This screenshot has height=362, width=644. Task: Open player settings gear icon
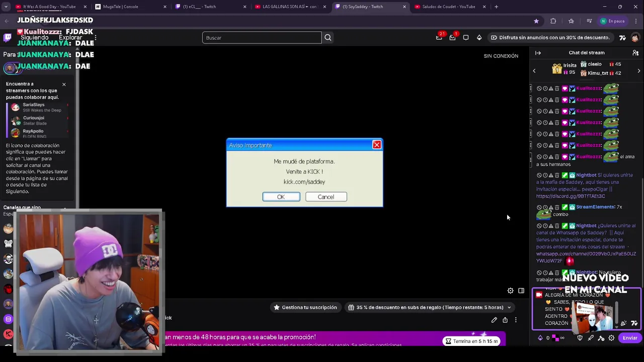click(510, 291)
